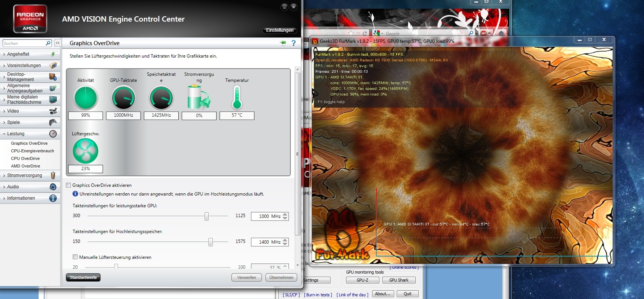Click the Standardwerte button
The width and height of the screenshot is (644, 299).
(83, 277)
